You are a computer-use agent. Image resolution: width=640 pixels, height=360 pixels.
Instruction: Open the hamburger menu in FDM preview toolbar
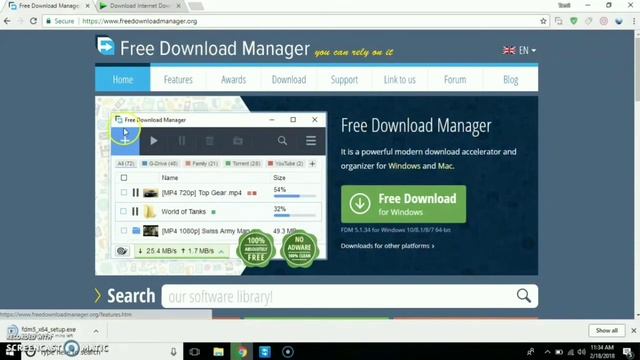point(311,141)
